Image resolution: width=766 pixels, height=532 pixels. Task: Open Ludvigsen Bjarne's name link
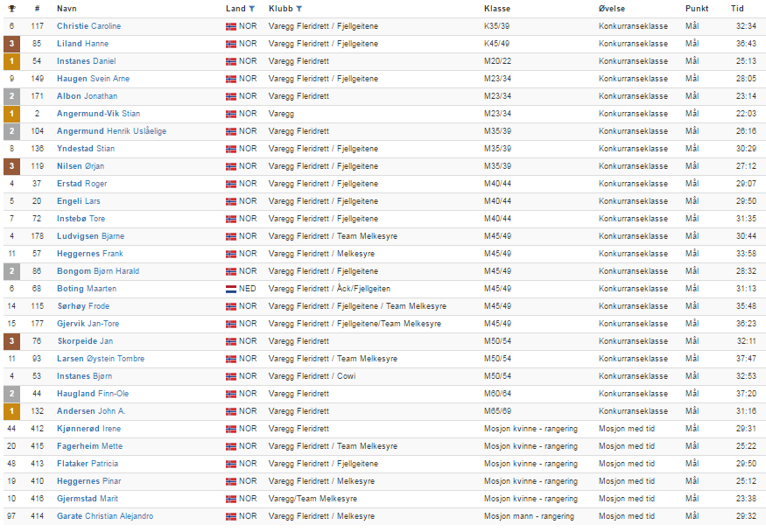pos(90,236)
